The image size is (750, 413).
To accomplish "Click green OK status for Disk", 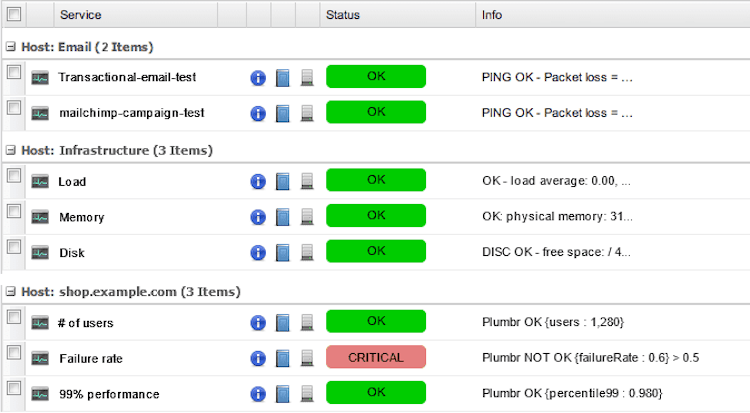I will click(x=376, y=251).
